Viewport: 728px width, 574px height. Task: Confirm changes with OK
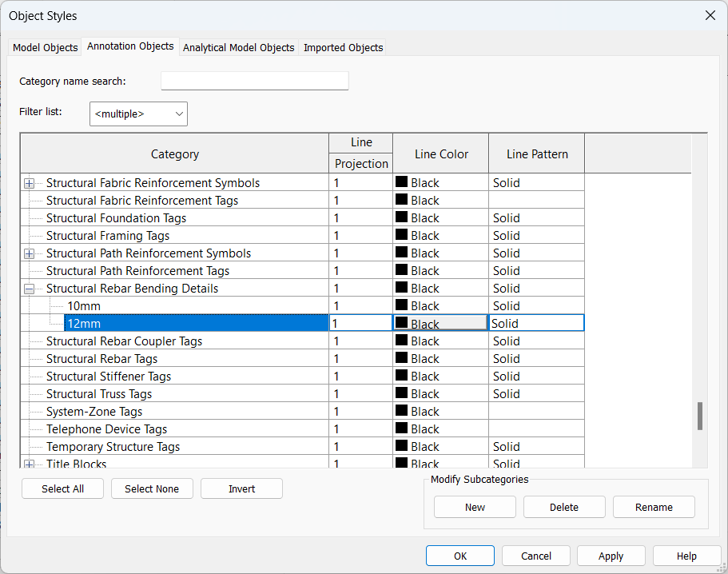tap(459, 556)
